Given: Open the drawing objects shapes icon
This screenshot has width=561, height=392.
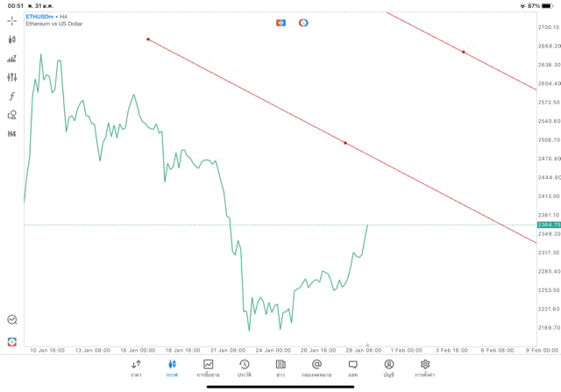Looking at the screenshot, I should click(11, 115).
